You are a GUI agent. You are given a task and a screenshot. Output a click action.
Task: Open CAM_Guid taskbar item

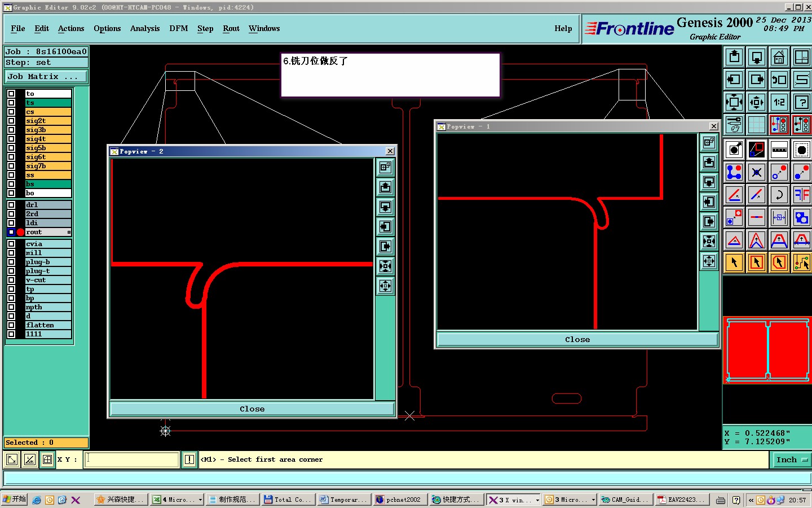pyautogui.click(x=625, y=500)
